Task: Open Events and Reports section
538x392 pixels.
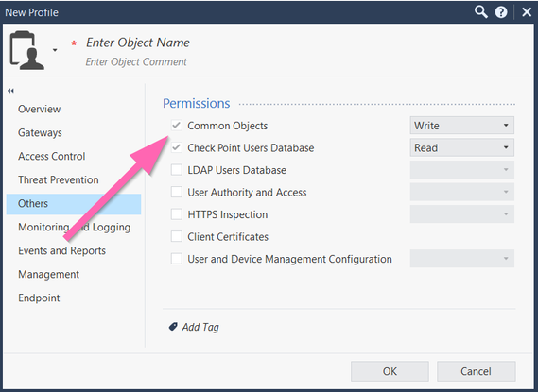Action: 61,251
